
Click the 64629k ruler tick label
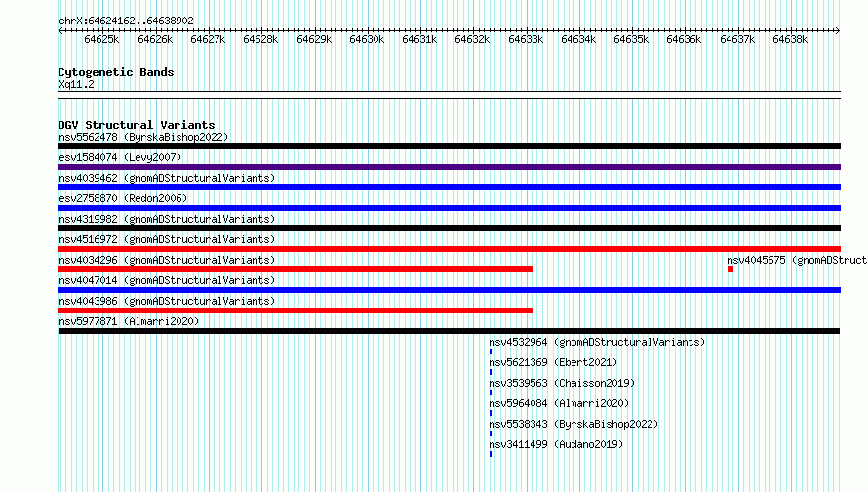point(314,40)
